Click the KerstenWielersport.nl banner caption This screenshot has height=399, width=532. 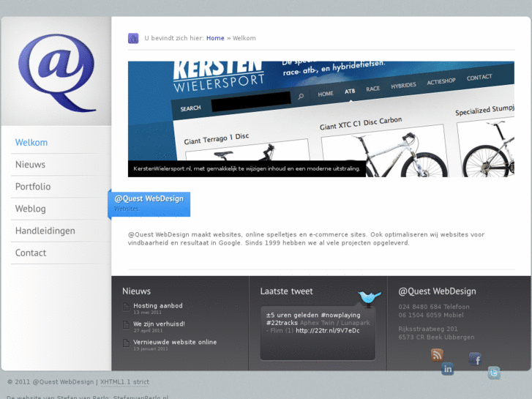[247, 169]
